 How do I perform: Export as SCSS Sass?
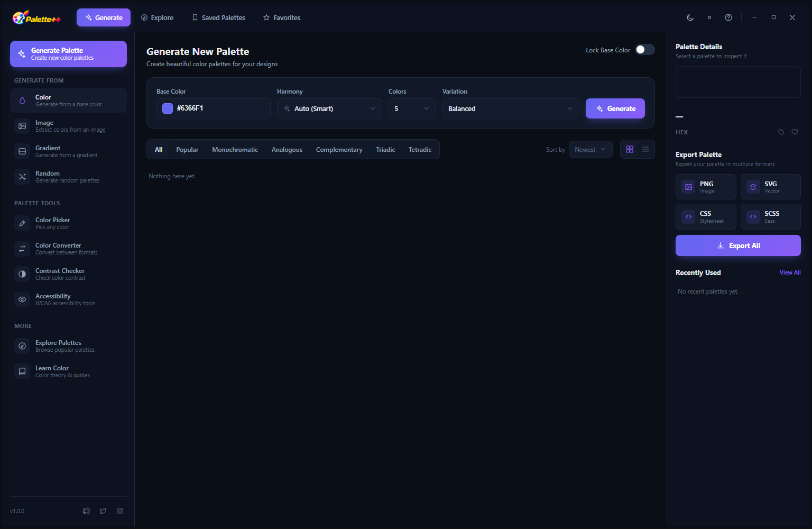tap(771, 217)
